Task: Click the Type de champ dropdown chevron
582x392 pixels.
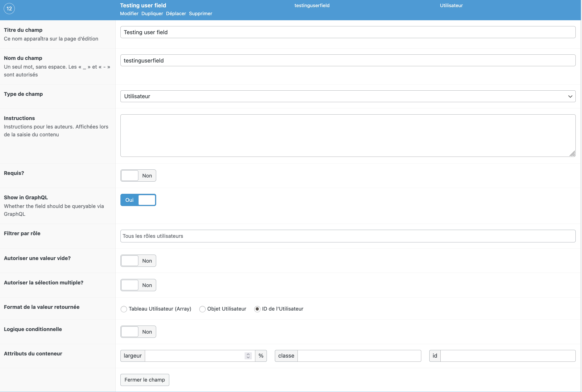Action: [570, 96]
